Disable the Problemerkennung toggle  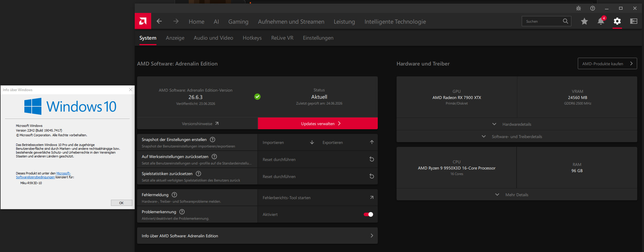click(x=368, y=214)
